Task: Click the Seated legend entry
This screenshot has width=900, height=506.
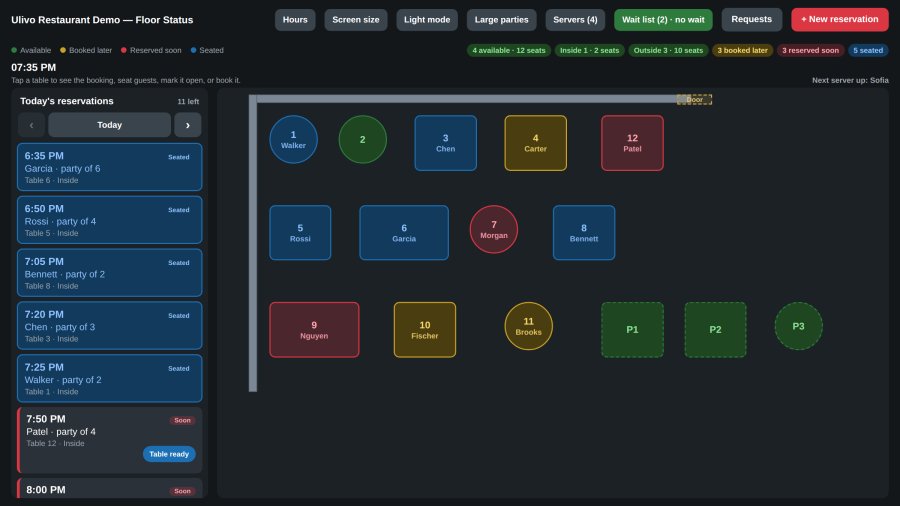Action: point(207,50)
